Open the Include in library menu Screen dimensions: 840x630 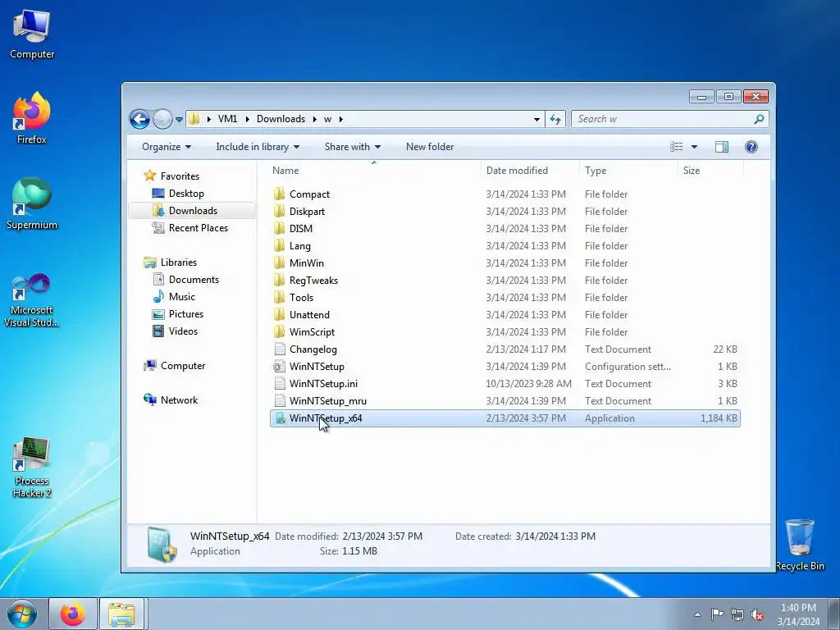258,147
